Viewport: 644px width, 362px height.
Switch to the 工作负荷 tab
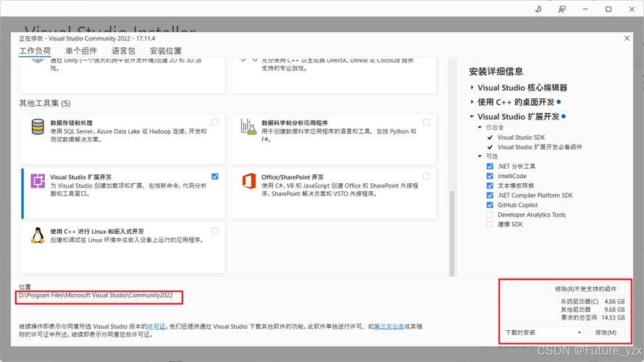[x=35, y=51]
